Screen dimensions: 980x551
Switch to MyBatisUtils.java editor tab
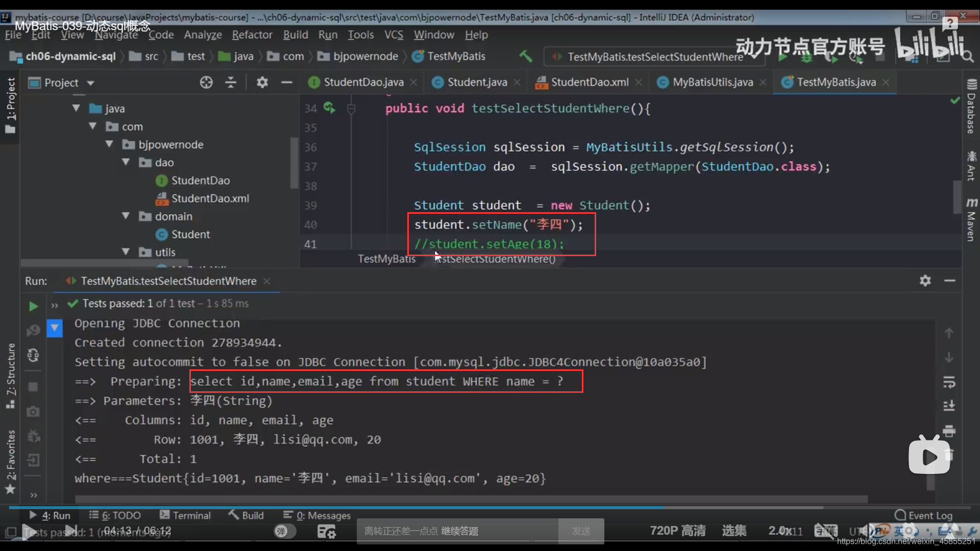[x=713, y=82]
